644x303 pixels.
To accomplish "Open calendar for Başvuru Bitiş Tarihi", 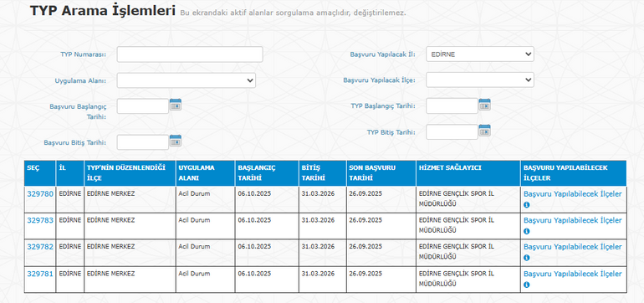I will point(176,141).
